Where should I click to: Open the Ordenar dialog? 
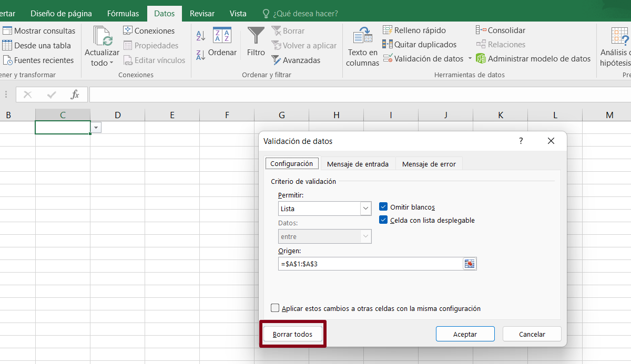pos(222,42)
